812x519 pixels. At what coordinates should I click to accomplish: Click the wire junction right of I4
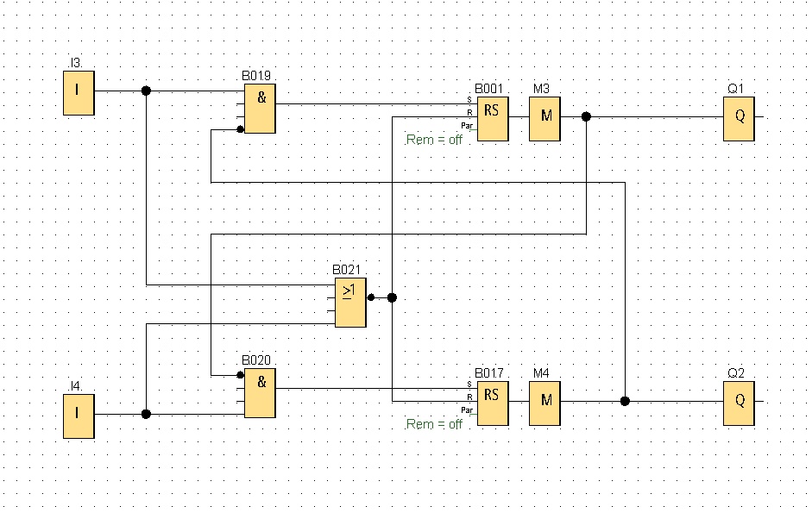point(146,414)
